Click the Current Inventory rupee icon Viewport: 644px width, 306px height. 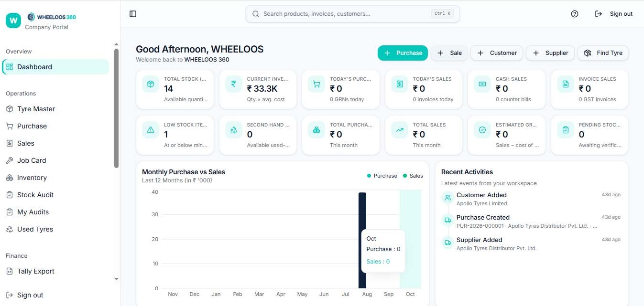pyautogui.click(x=234, y=84)
